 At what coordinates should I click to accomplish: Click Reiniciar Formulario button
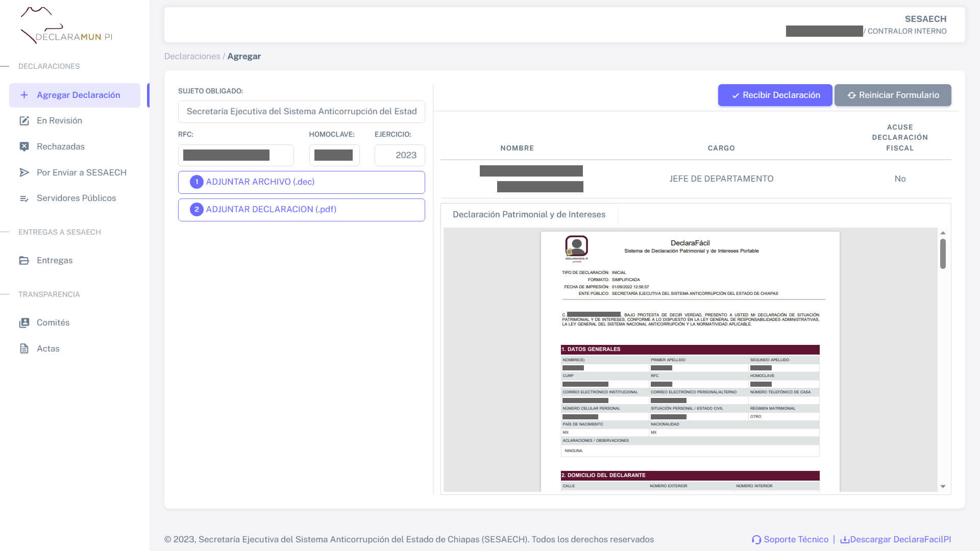pos(893,95)
